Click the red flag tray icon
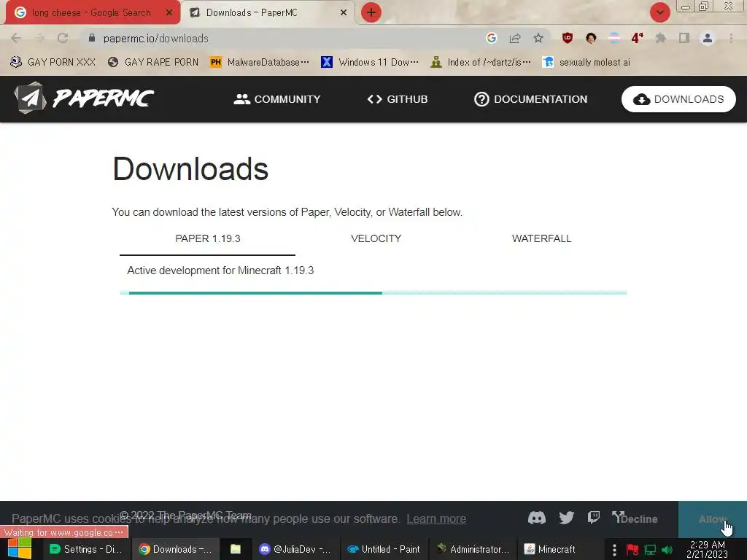The image size is (747, 560). pos(632,550)
